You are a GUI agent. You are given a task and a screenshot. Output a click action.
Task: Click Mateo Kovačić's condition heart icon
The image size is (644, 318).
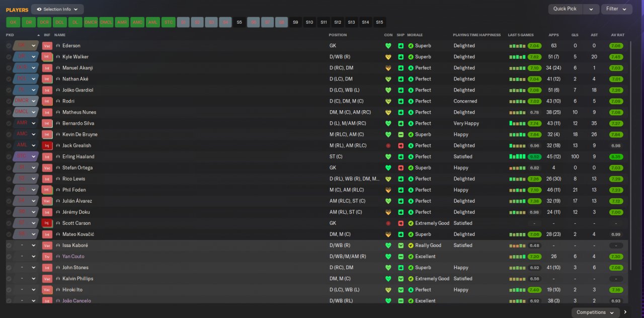(x=388, y=234)
